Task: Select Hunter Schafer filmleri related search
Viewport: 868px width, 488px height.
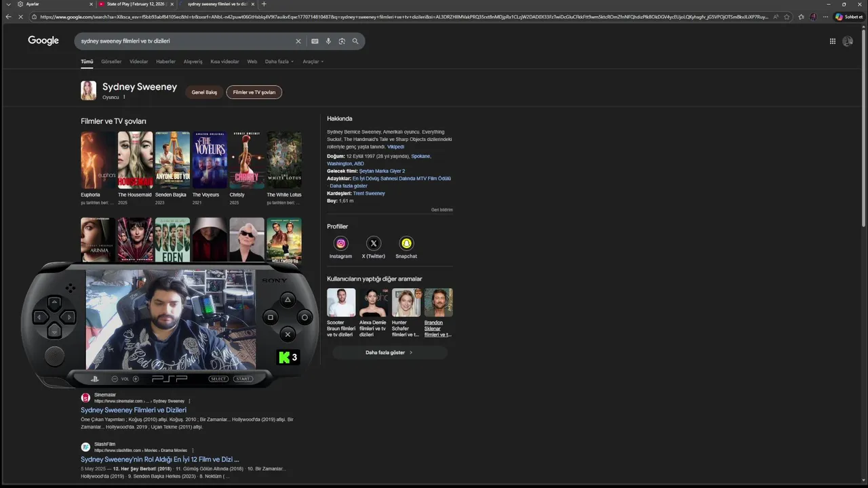Action: click(406, 313)
